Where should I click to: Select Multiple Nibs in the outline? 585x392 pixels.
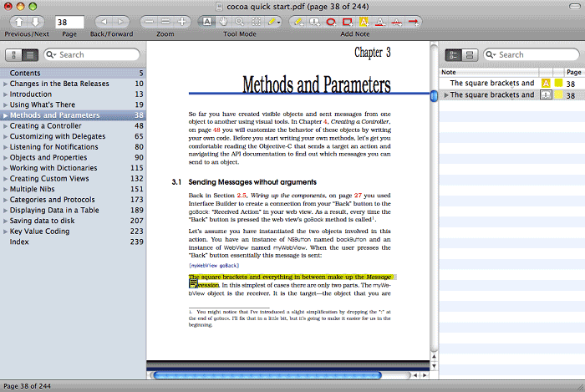[x=73, y=189]
